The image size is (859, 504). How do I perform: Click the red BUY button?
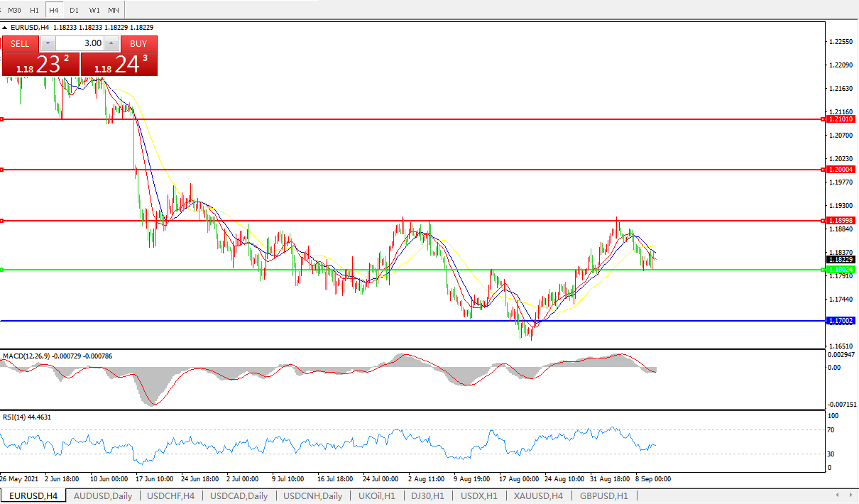tap(138, 43)
